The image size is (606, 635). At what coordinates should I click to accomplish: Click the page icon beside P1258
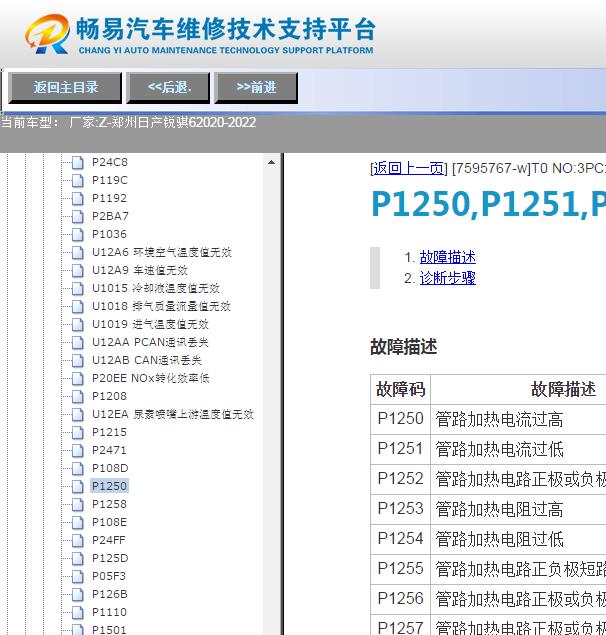(77, 504)
